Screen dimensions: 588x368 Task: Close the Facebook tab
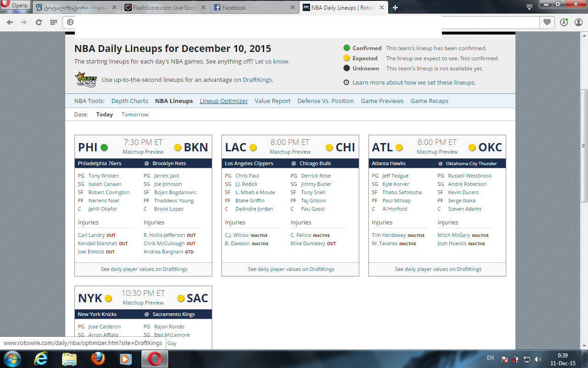coord(292,8)
